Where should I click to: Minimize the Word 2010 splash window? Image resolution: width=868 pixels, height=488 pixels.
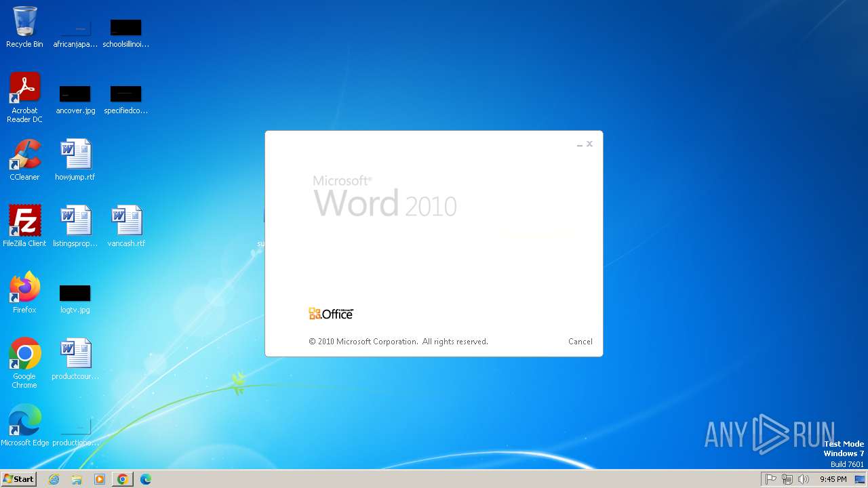pos(580,144)
